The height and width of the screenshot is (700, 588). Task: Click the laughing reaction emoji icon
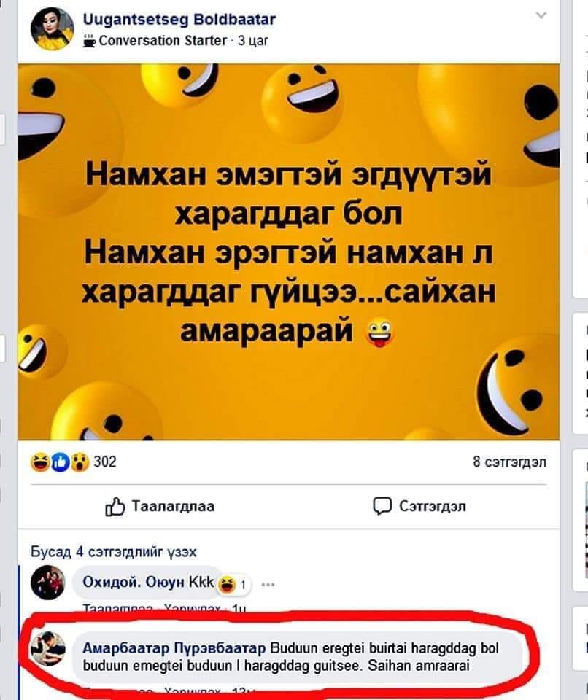[40, 462]
